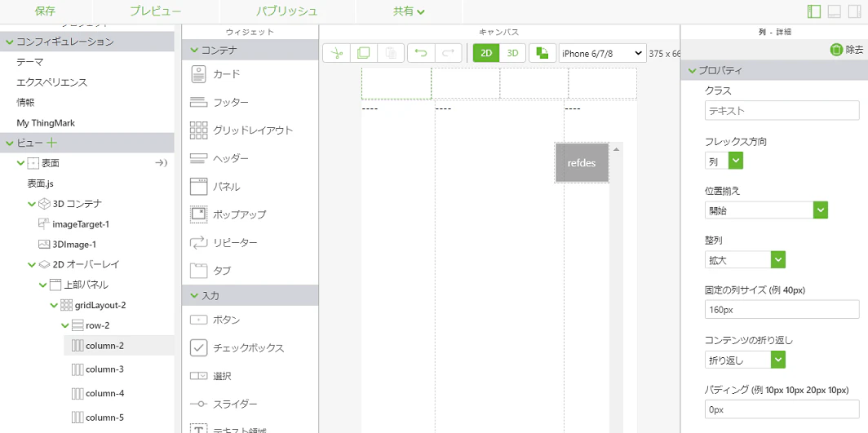The width and height of the screenshot is (868, 433).
Task: Select the パネル widget icon
Action: click(198, 187)
